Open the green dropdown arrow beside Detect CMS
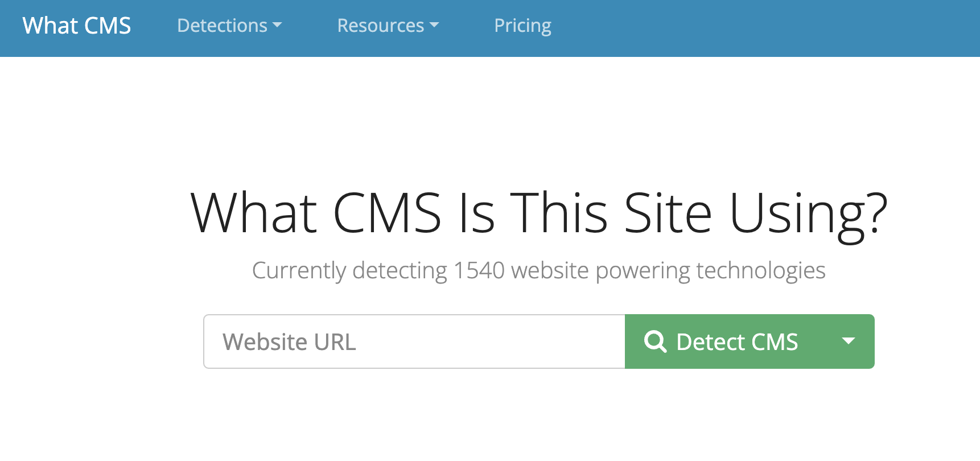Screen dimensions: 980x461 [849, 341]
